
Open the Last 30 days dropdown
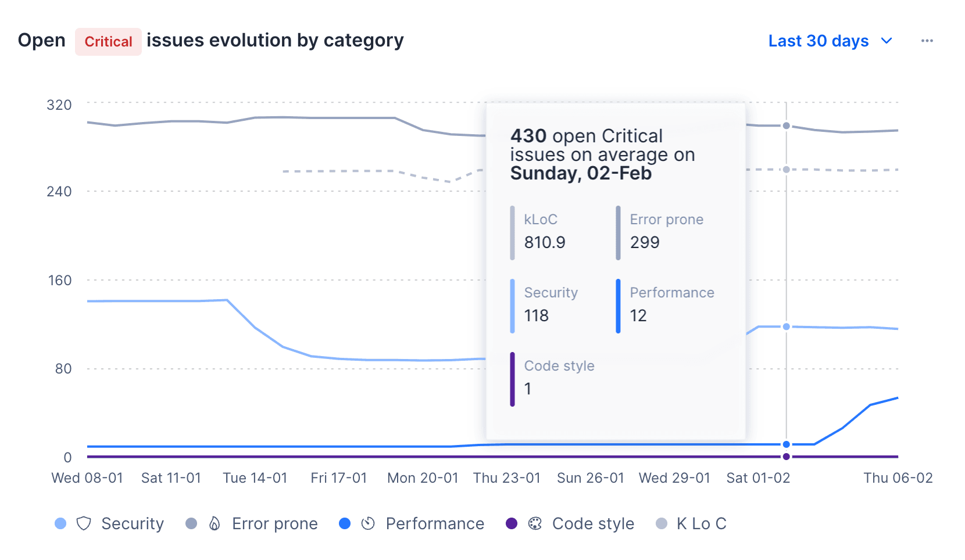[817, 41]
